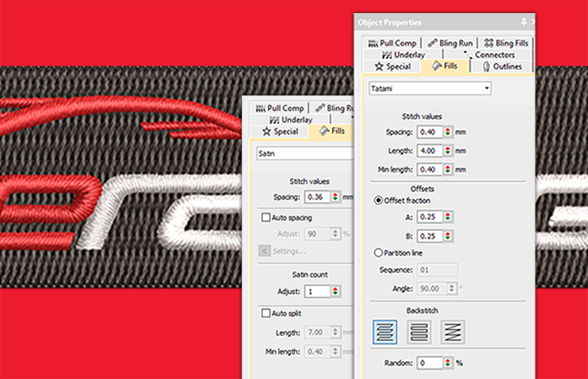Click inside the Random percentage field
Viewport: 588px width, 379px height.
point(431,361)
